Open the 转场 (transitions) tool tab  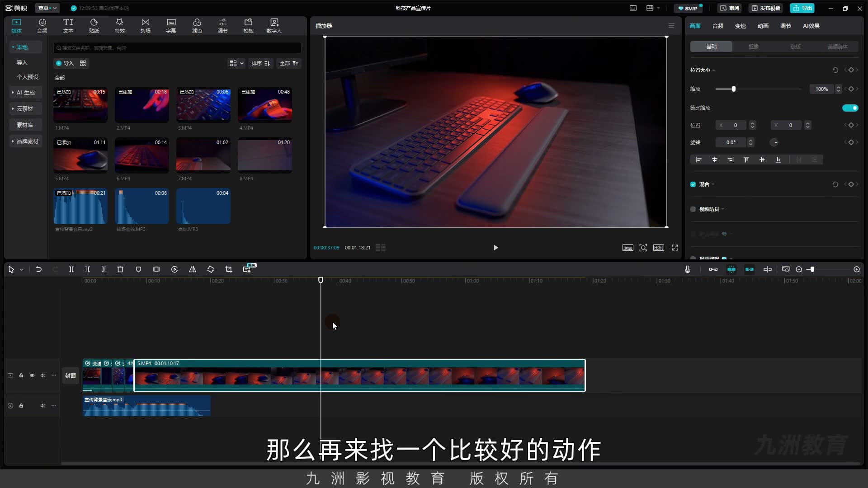[145, 26]
